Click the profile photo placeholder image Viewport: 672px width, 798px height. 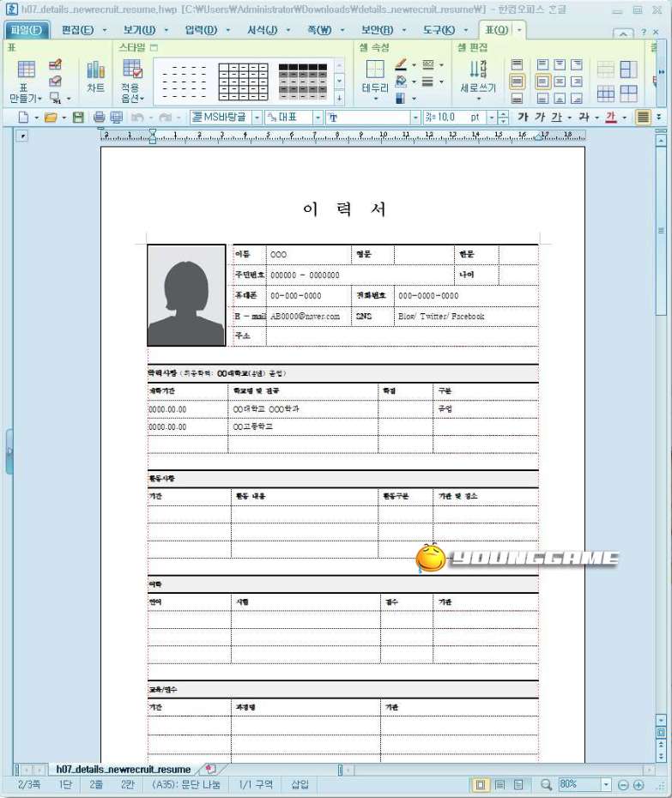(186, 296)
